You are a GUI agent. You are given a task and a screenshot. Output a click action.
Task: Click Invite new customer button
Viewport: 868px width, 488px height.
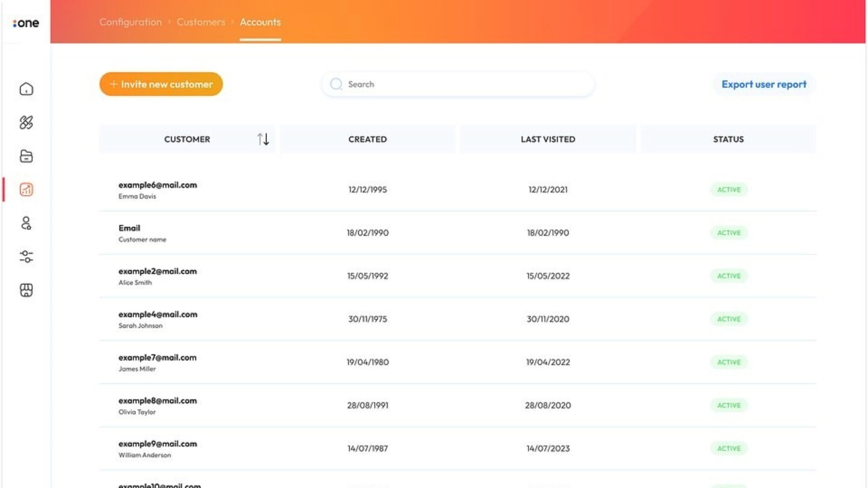tap(161, 84)
